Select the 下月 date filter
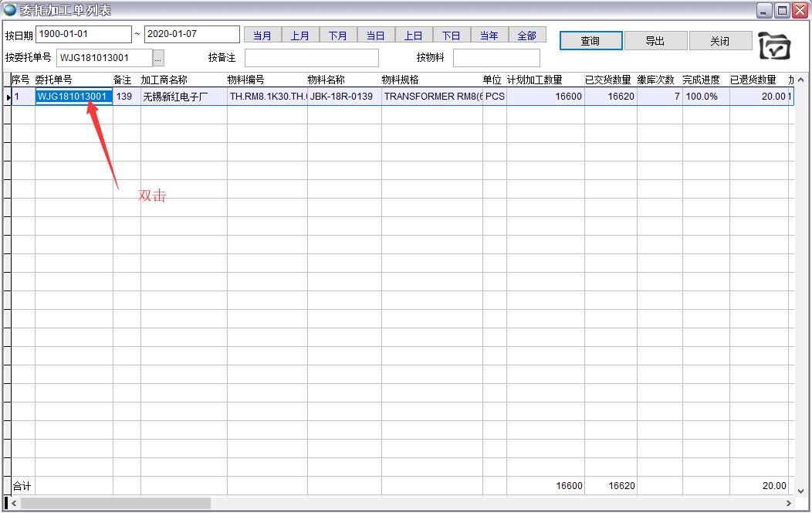This screenshot has width=812, height=513. tap(338, 36)
